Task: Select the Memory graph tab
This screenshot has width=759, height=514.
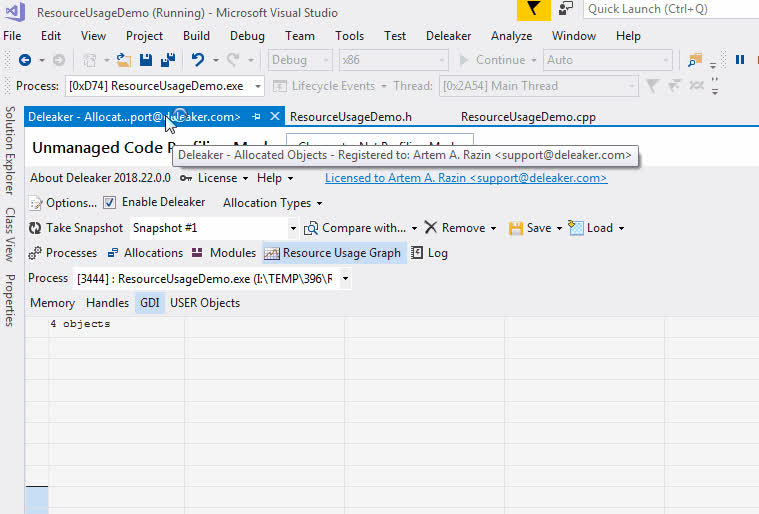Action: [x=52, y=303]
